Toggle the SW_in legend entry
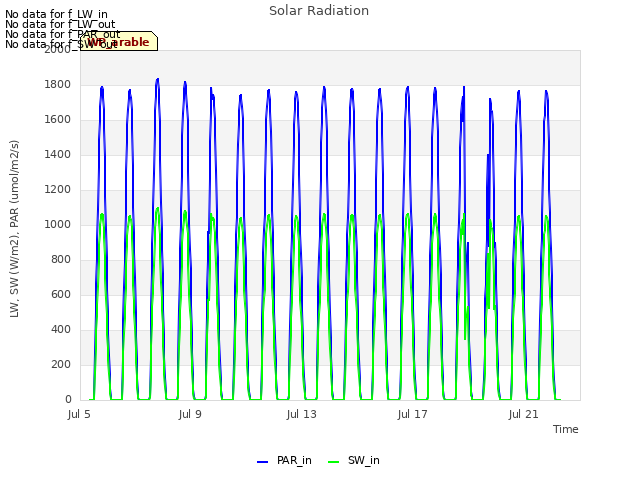 point(354,461)
